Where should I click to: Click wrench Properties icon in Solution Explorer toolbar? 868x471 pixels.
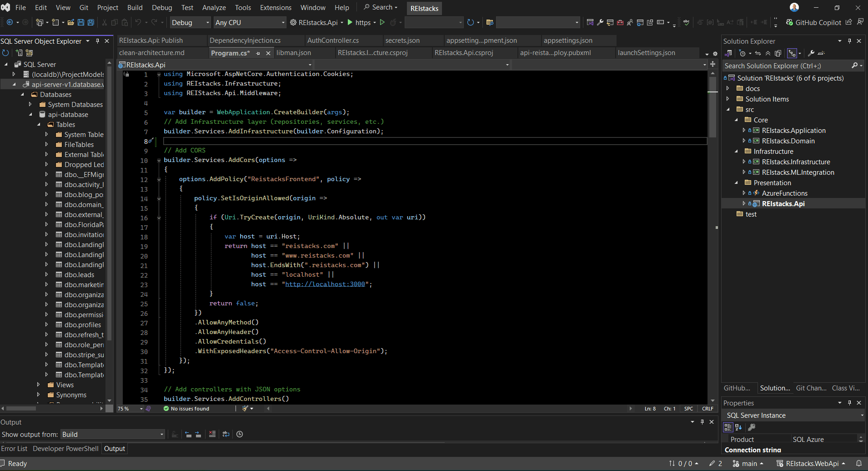(x=811, y=53)
